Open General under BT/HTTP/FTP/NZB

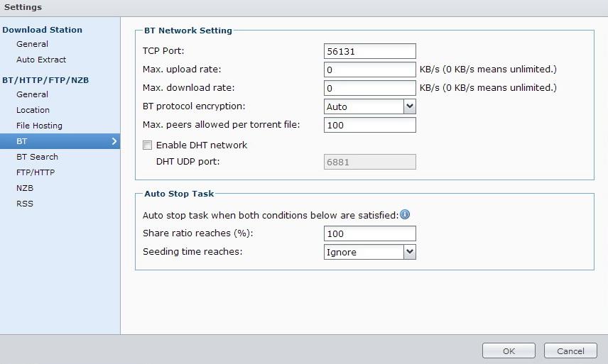click(32, 94)
